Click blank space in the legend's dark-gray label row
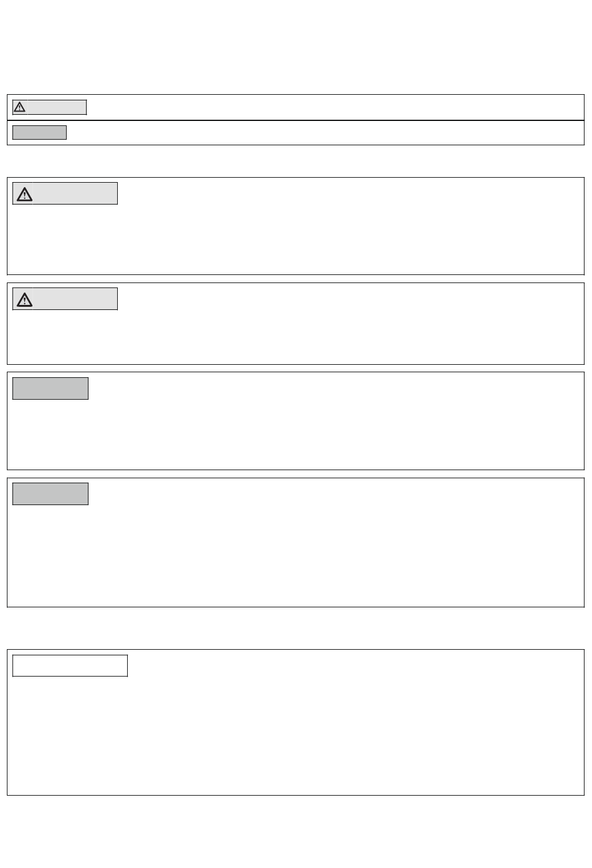Screen dimensions: 592x868 pos(325,132)
